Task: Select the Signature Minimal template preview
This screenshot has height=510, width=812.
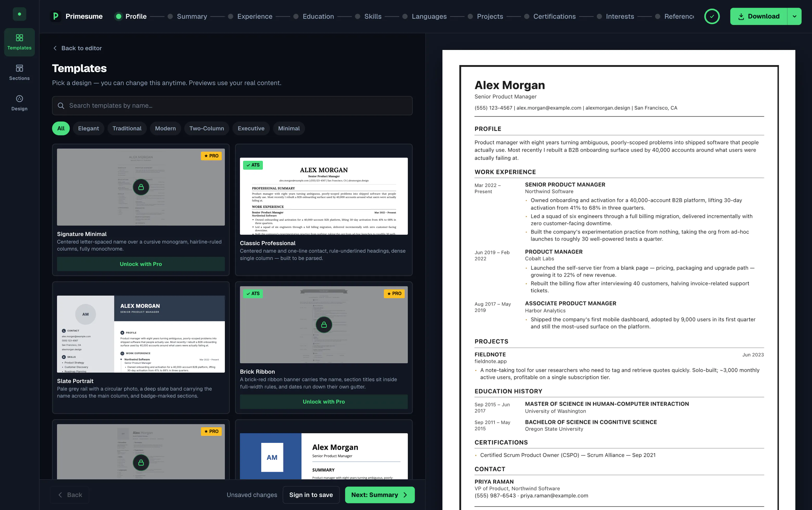Action: coord(141,187)
